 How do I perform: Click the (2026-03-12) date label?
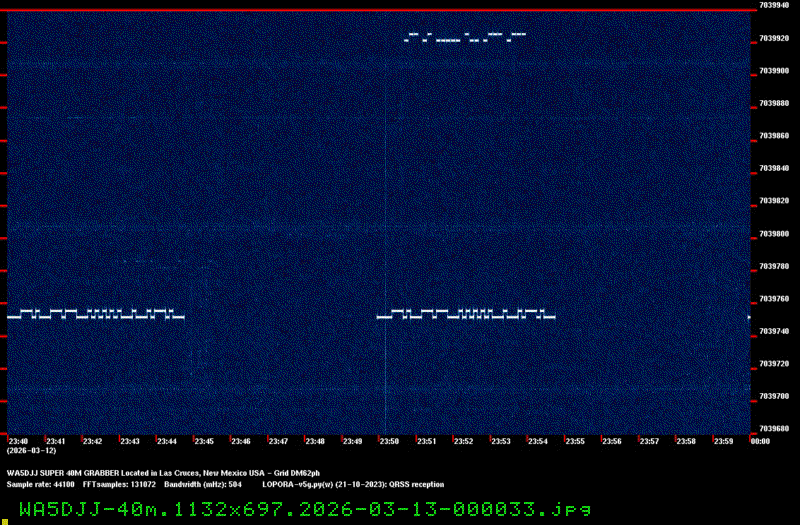tap(32, 451)
